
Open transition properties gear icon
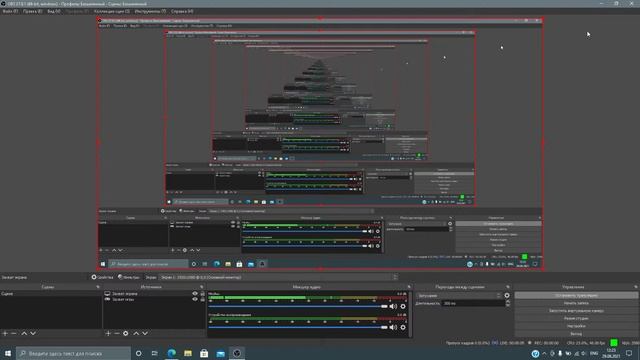click(x=507, y=295)
